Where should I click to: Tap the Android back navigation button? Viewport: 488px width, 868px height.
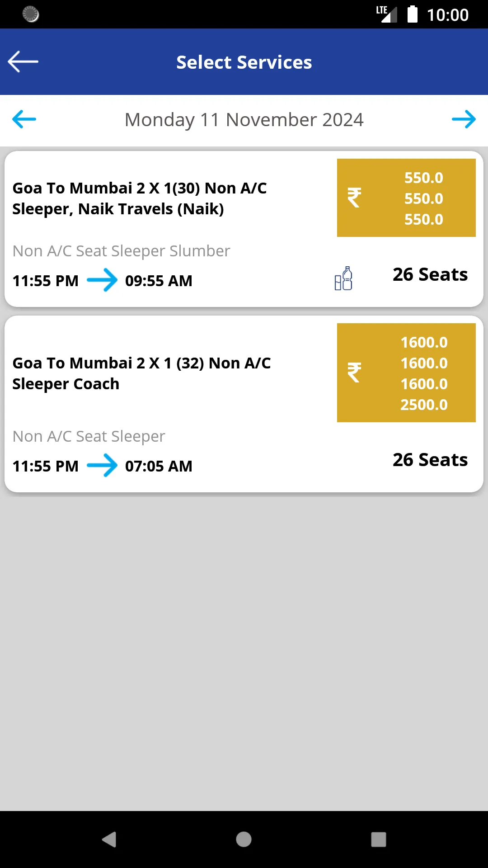(x=109, y=840)
